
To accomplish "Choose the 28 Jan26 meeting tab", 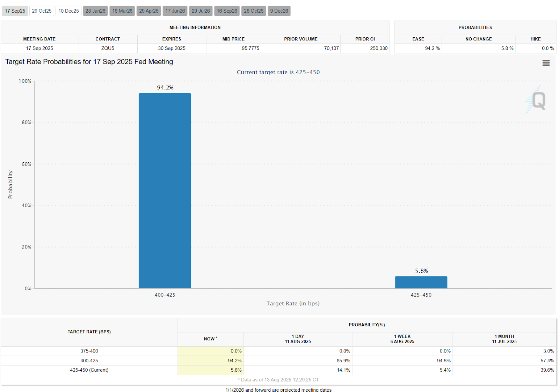I will coord(95,11).
